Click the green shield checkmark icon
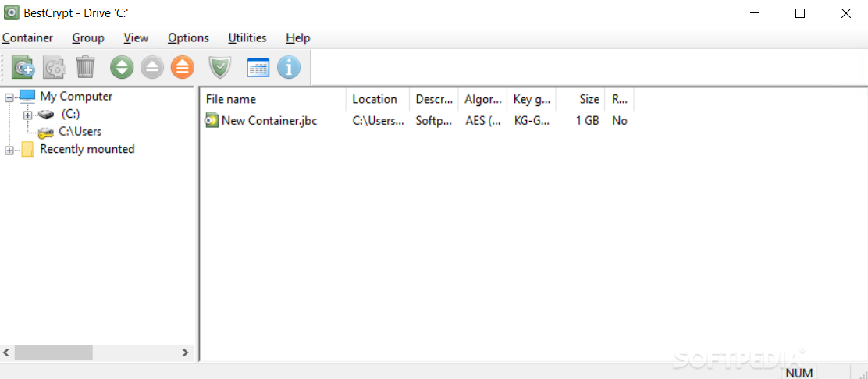The image size is (868, 379). (x=220, y=68)
